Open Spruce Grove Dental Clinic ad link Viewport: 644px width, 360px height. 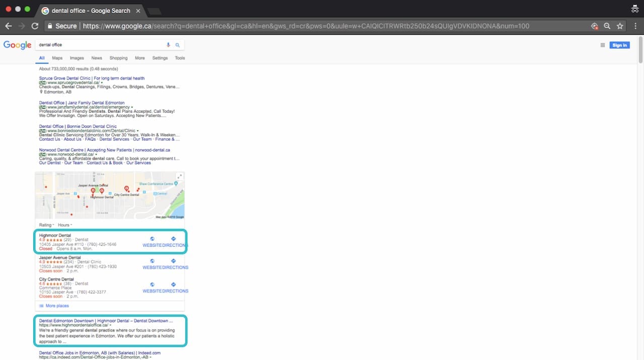[92, 78]
